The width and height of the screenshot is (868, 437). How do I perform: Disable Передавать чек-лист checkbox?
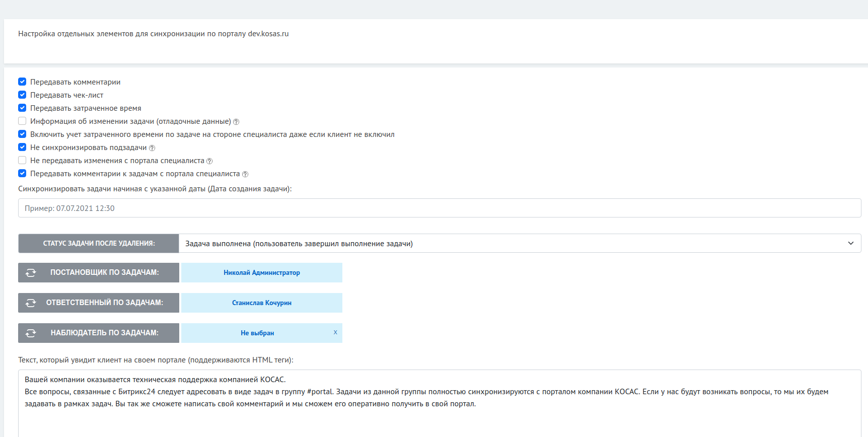click(22, 95)
